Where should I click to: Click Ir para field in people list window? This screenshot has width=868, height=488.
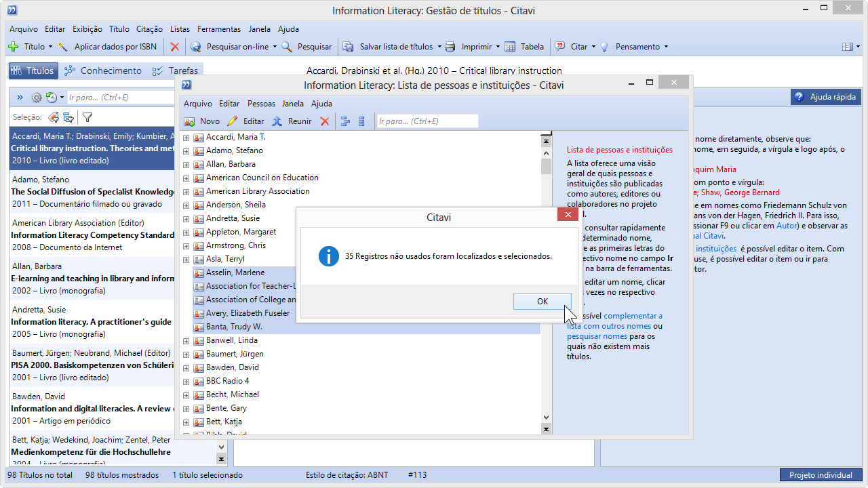pyautogui.click(x=427, y=121)
